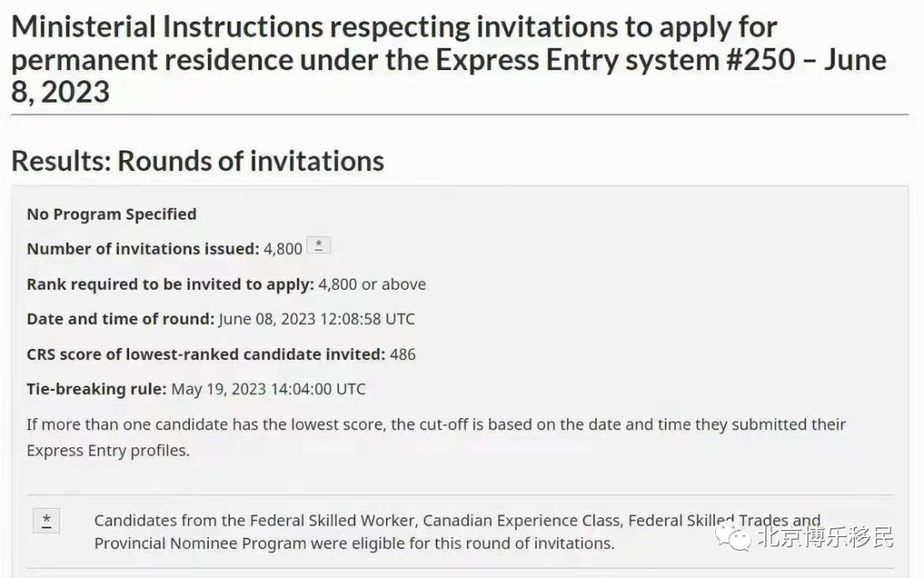The width and height of the screenshot is (924, 578).
Task: Click 'Number of invitations issued' label
Action: coord(143,249)
